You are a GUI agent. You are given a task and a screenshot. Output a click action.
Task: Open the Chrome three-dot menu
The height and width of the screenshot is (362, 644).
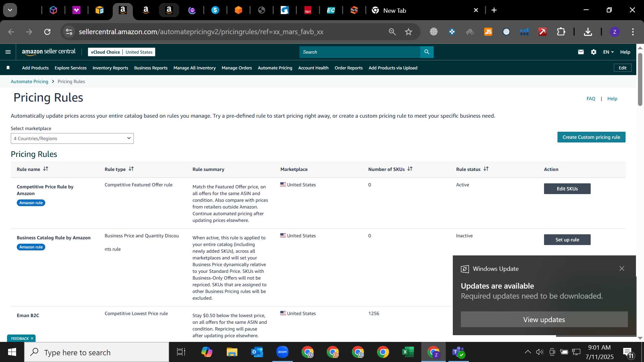633,32
